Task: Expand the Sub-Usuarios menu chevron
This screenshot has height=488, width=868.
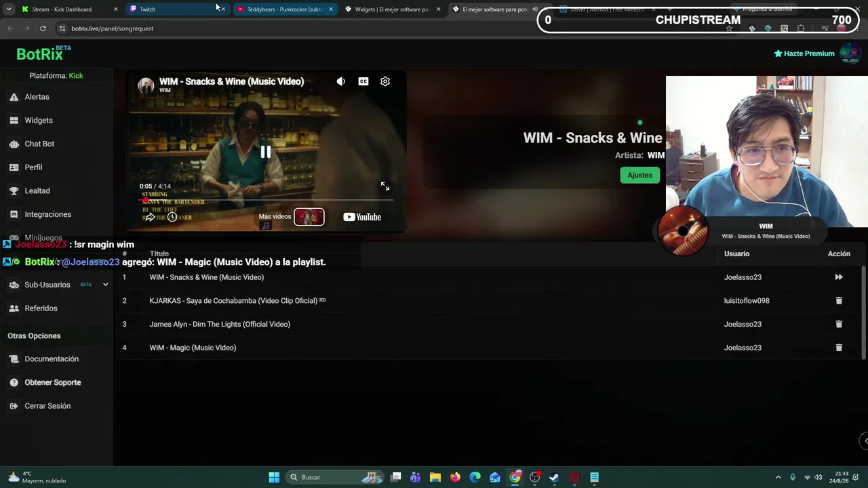Action: tap(105, 285)
